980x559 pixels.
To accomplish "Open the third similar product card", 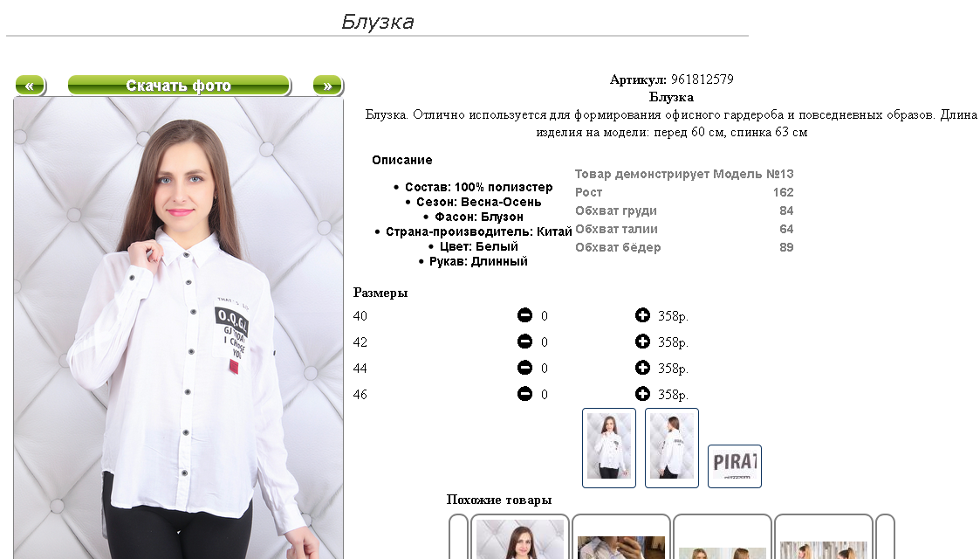I will click(x=723, y=536).
